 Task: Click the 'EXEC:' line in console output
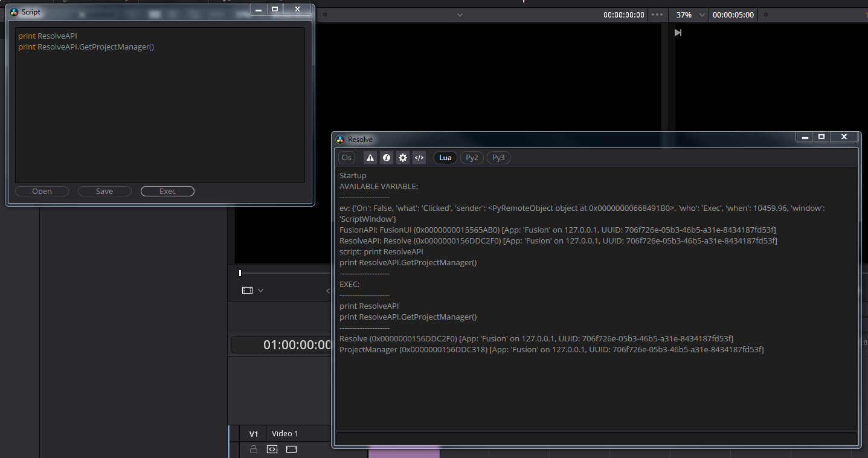tap(350, 284)
